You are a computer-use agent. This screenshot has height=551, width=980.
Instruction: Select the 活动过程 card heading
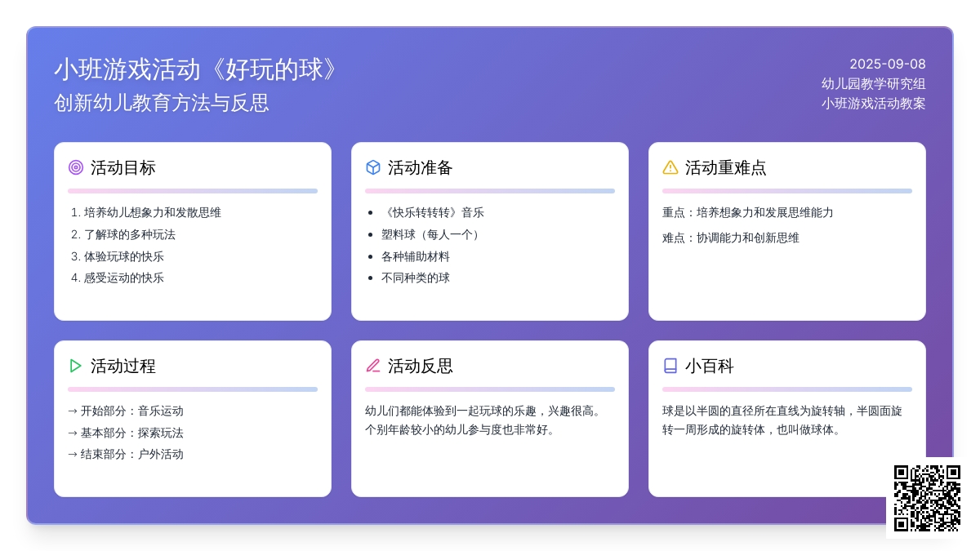point(122,366)
